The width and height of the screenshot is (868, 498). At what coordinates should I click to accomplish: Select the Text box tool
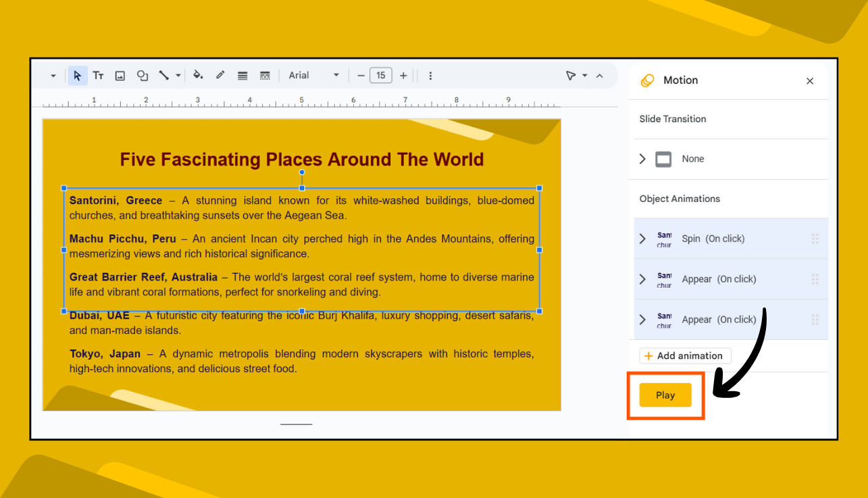(x=99, y=75)
